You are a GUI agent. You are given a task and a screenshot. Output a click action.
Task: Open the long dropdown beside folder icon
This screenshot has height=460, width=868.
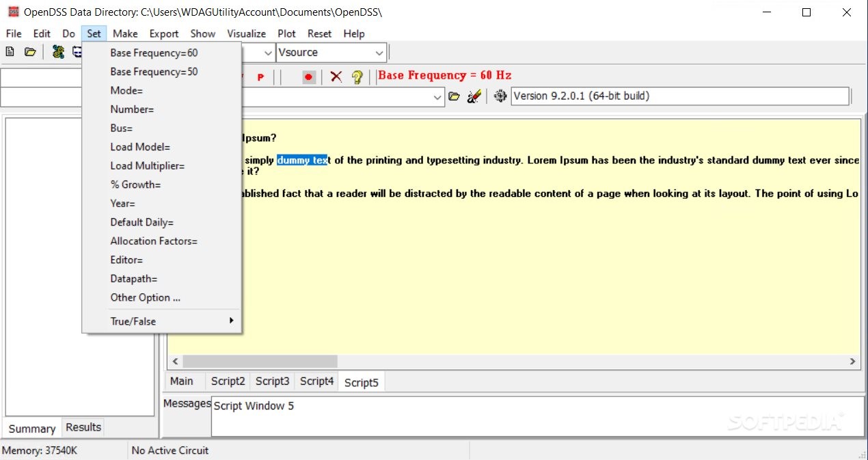pos(439,98)
